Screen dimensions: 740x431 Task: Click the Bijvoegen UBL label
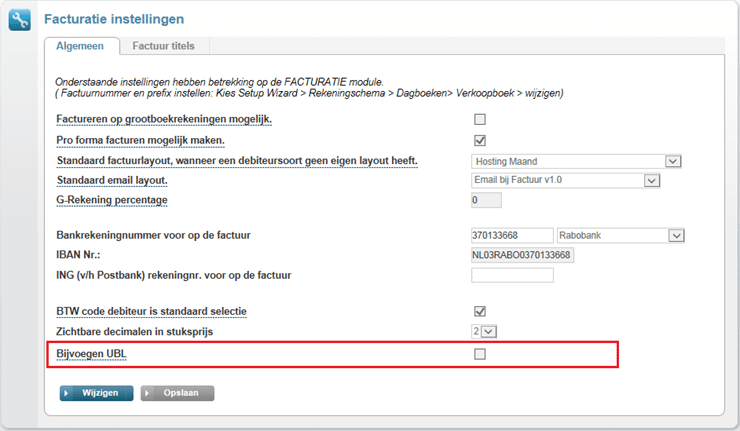91,354
